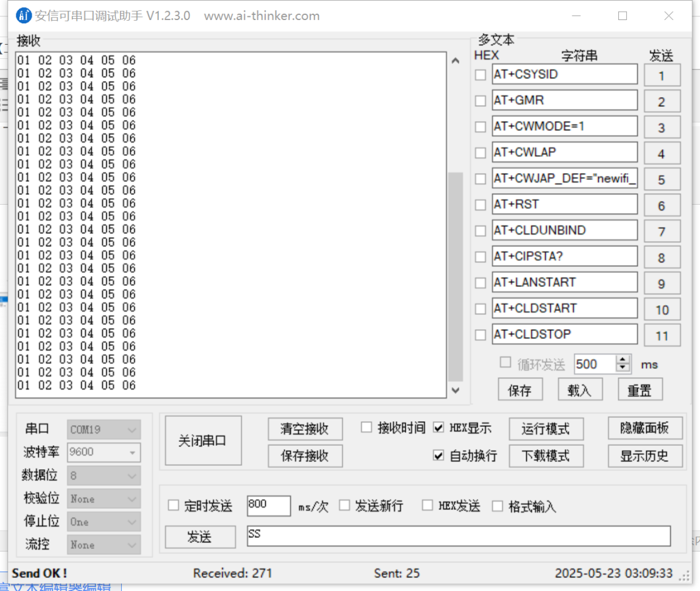The image size is (700, 591).
Task: Click the 800 ms/次 interval field
Action: (x=269, y=505)
